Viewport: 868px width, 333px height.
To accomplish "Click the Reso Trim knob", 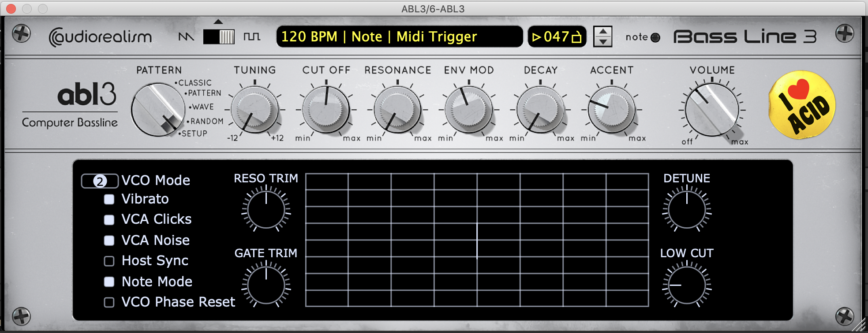I will coord(266,209).
